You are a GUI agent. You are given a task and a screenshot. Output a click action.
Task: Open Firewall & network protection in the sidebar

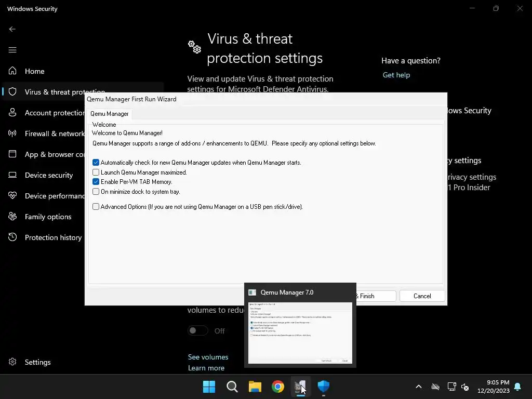[55, 134]
